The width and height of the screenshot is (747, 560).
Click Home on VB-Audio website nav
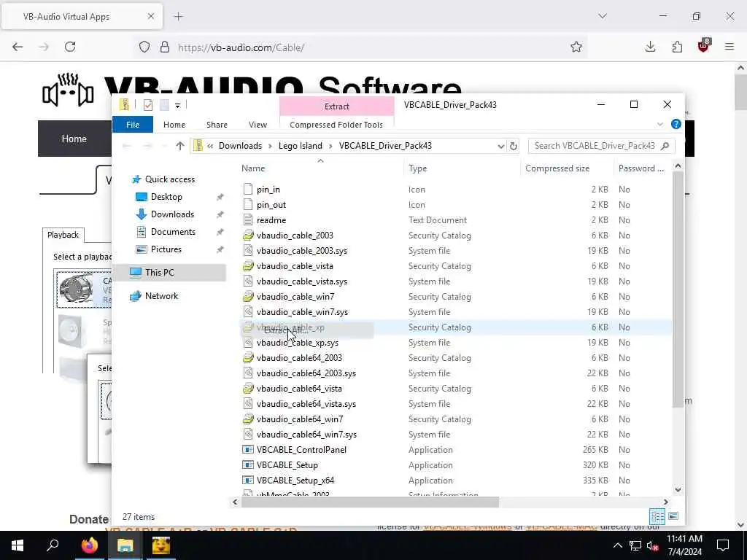coord(74,139)
